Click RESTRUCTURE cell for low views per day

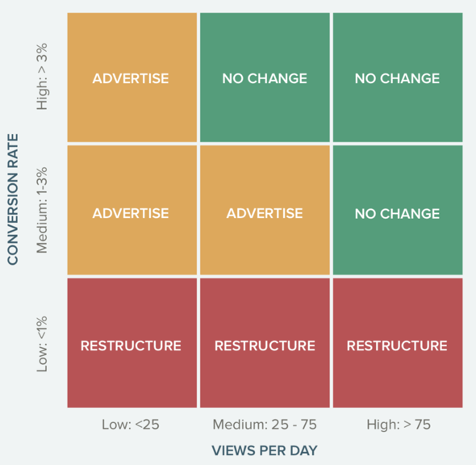pos(132,343)
